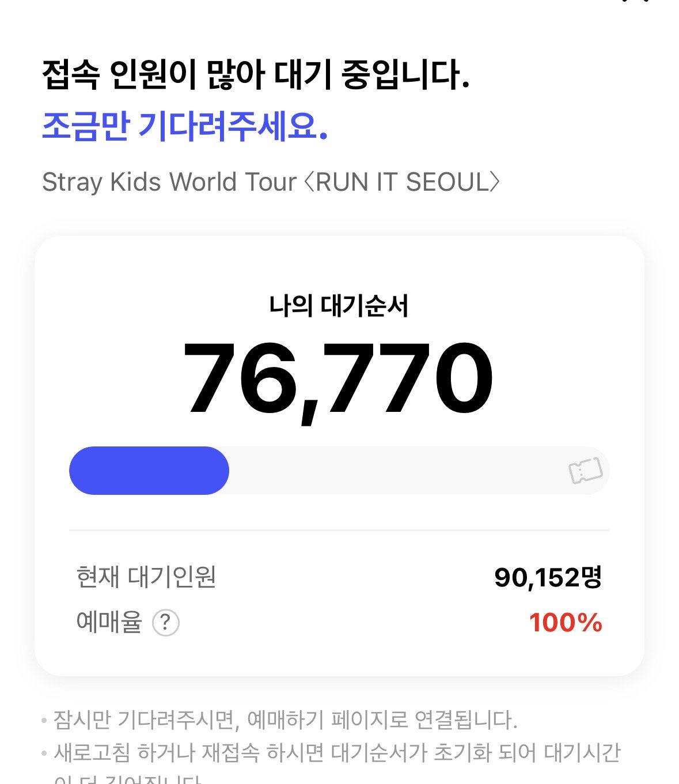Tap the red 100% booking rate value

[x=566, y=623]
